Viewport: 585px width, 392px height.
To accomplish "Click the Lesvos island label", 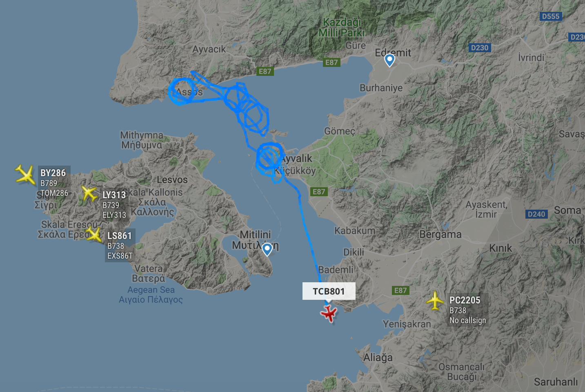I will click(172, 179).
